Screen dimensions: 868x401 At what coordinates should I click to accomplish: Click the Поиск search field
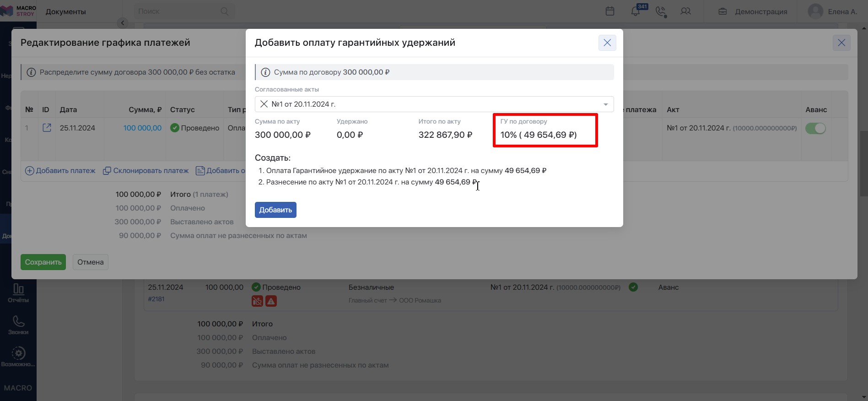point(184,11)
